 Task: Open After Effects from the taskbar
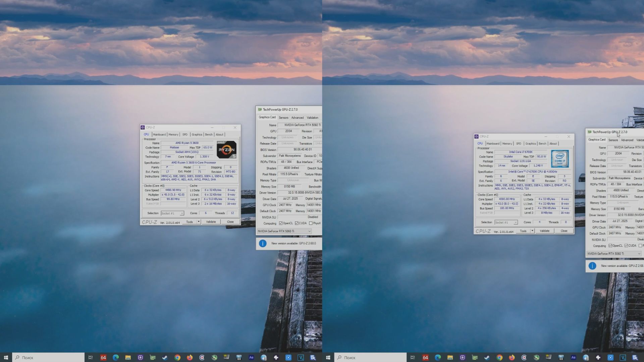pyautogui.click(x=251, y=357)
